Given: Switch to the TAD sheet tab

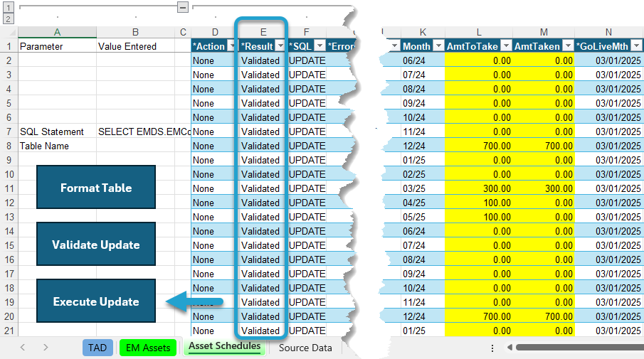Looking at the screenshot, I should 97,348.
